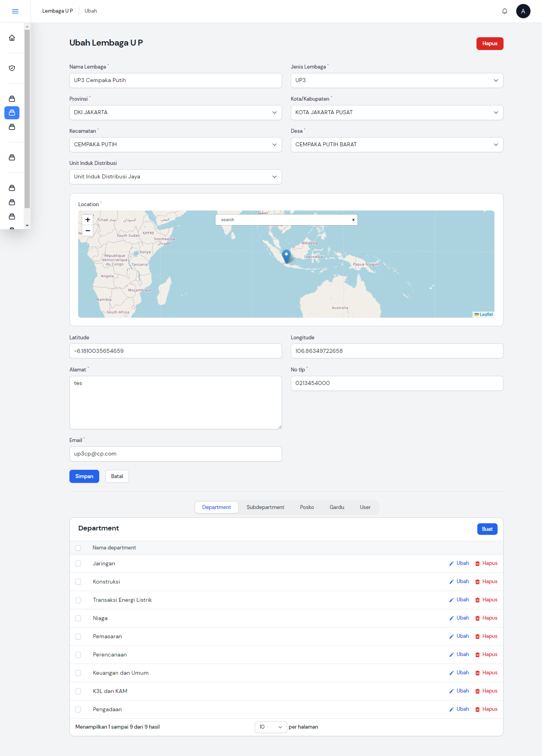Select the Konstruksi row checkbox

78,582
